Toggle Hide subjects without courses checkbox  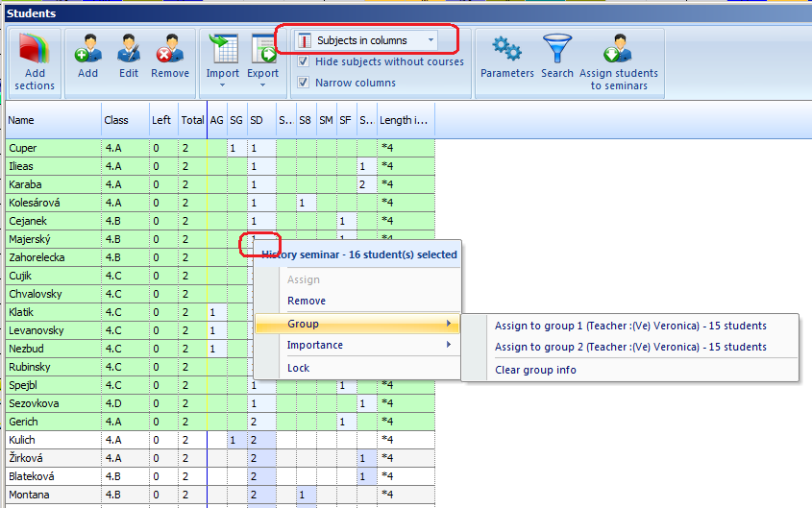(304, 62)
